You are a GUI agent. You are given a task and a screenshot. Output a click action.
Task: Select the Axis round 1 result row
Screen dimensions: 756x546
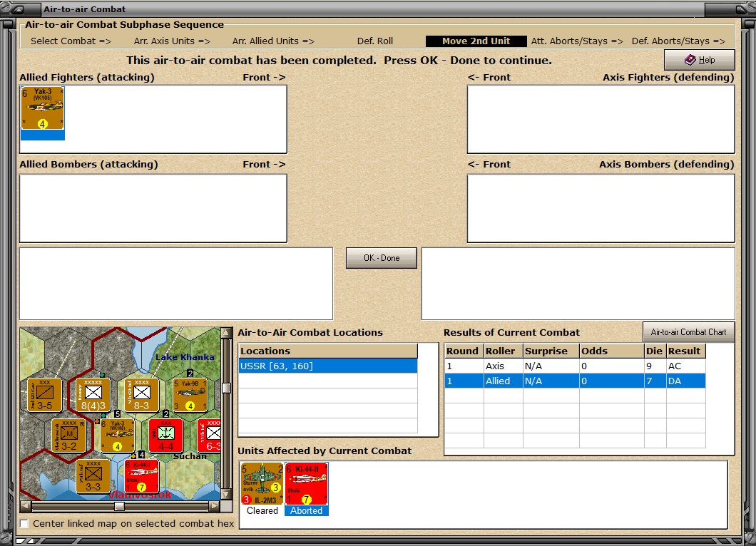575,366
